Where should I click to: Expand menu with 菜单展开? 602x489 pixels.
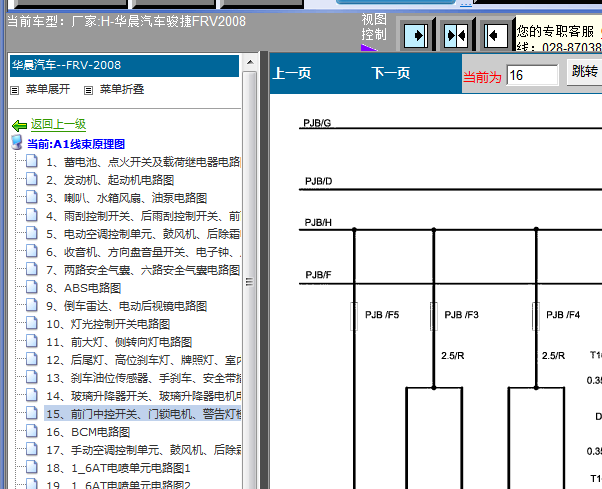click(48, 89)
